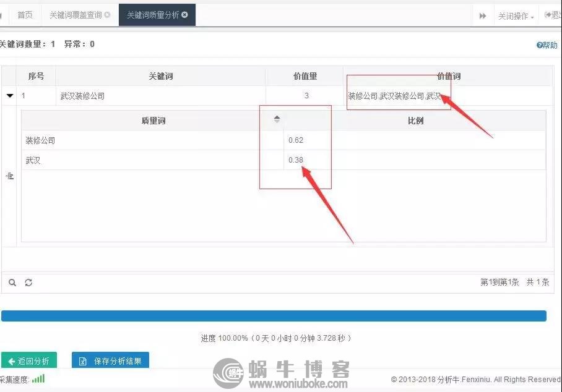The width and height of the screenshot is (562, 392).
Task: Click the 比例 column header
Action: (415, 121)
